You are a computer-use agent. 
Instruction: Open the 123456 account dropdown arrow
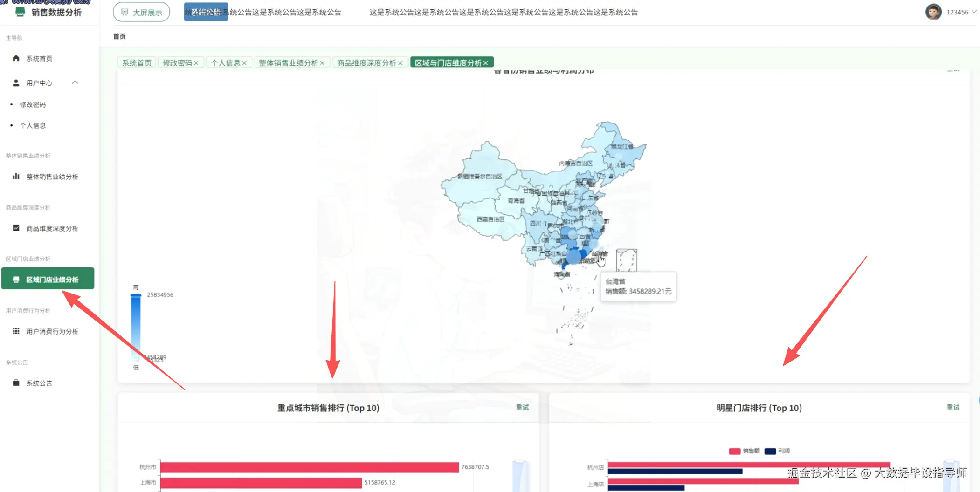coord(974,12)
